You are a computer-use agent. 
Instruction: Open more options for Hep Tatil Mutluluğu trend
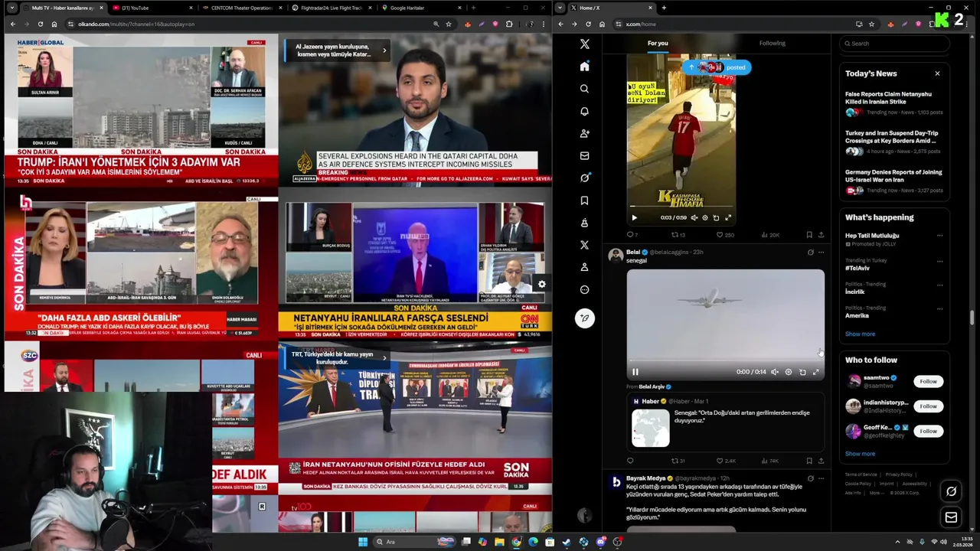pyautogui.click(x=939, y=236)
